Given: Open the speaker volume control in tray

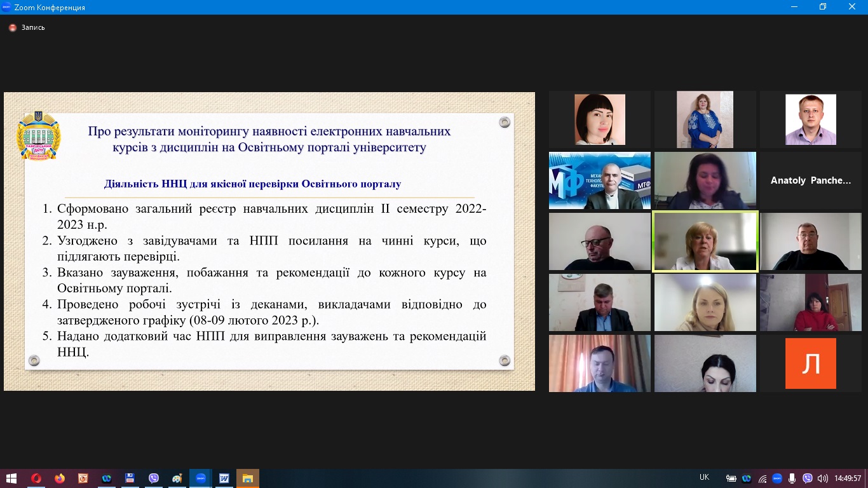Looking at the screenshot, I should [x=822, y=478].
